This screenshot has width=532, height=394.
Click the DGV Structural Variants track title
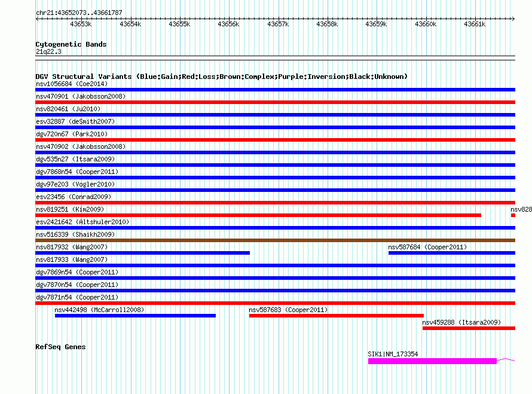point(222,77)
